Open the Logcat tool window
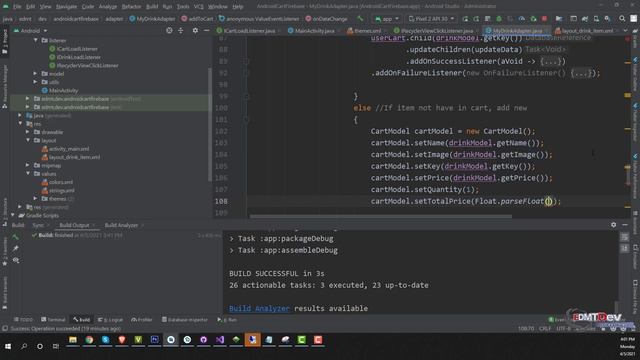640x360 pixels. [110, 320]
